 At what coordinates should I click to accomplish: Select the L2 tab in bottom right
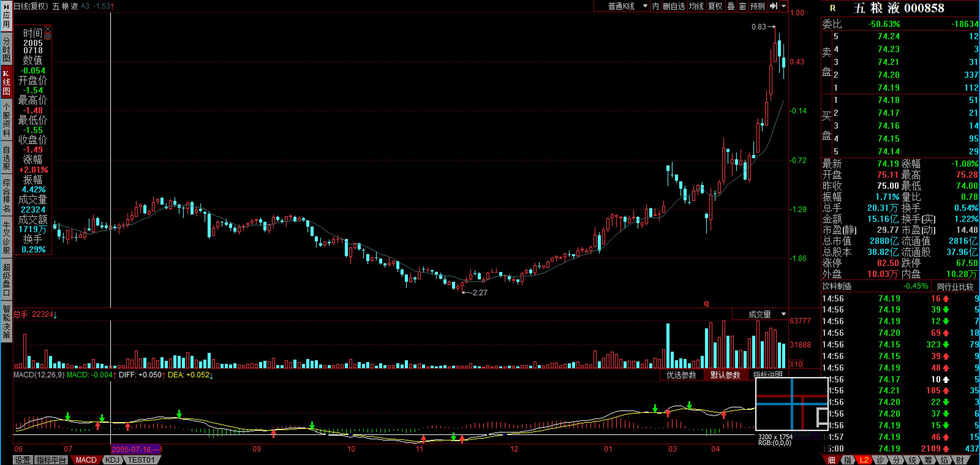(864, 460)
